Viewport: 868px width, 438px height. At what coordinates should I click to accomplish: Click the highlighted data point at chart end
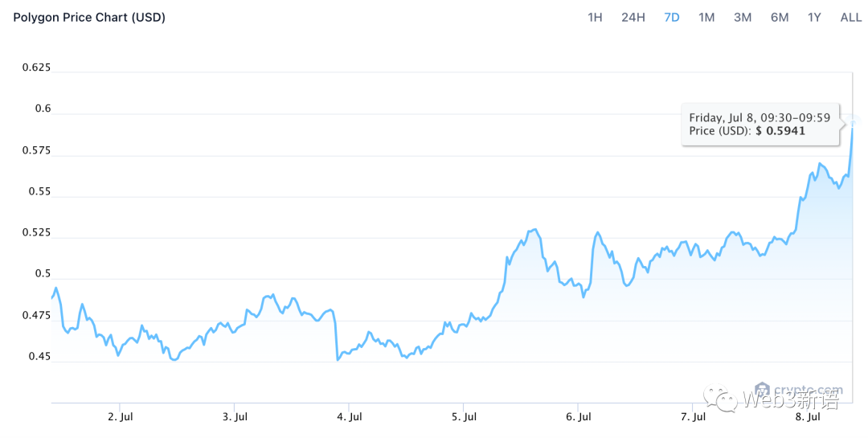coord(854,122)
